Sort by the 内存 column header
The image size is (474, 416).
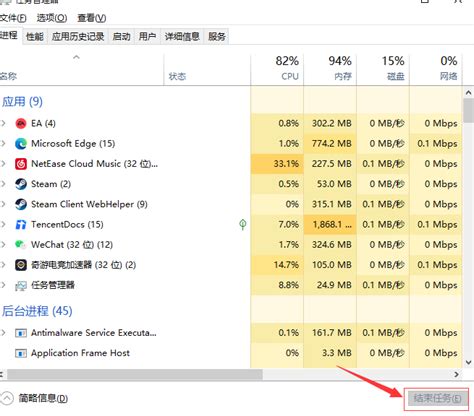coord(330,69)
